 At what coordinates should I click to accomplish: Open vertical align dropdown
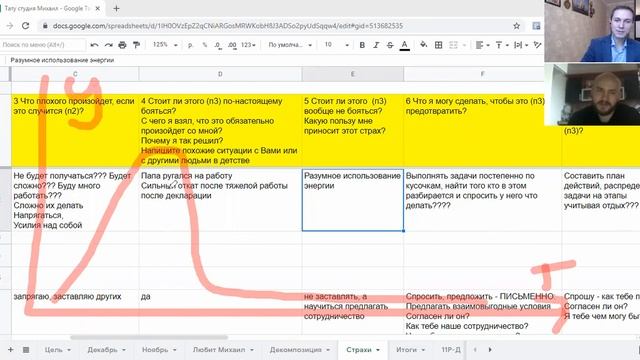(502, 45)
